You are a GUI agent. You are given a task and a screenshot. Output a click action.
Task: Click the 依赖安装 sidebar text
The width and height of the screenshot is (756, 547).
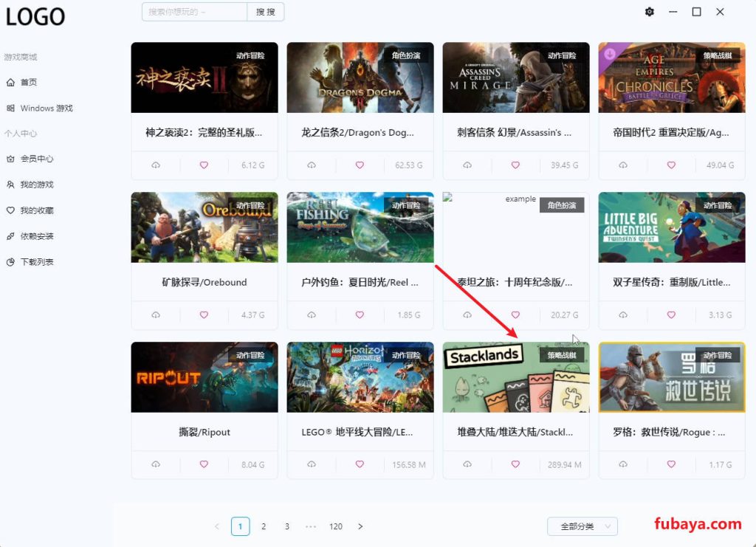37,236
